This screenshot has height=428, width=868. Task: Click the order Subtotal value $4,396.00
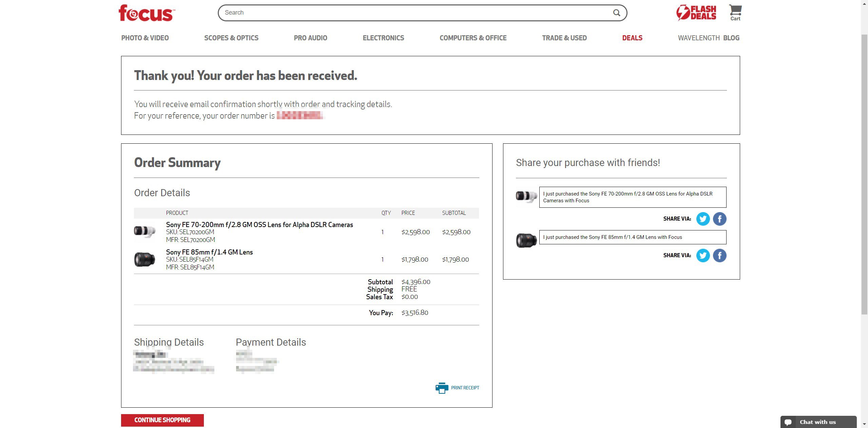pyautogui.click(x=416, y=282)
